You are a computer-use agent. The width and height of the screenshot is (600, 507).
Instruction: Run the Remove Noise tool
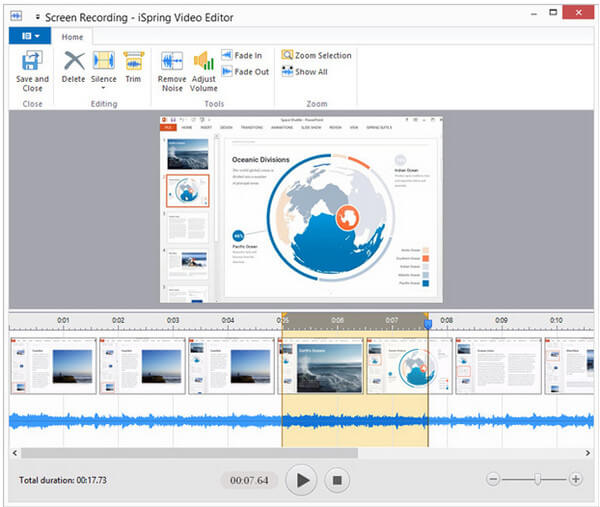tap(172, 72)
